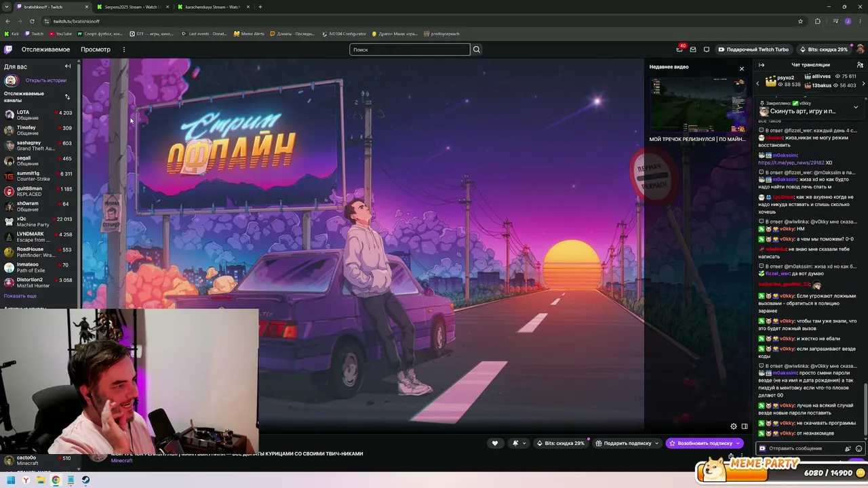This screenshot has width=868, height=488.
Task: Open notification bell dropdown
Action: [519, 443]
